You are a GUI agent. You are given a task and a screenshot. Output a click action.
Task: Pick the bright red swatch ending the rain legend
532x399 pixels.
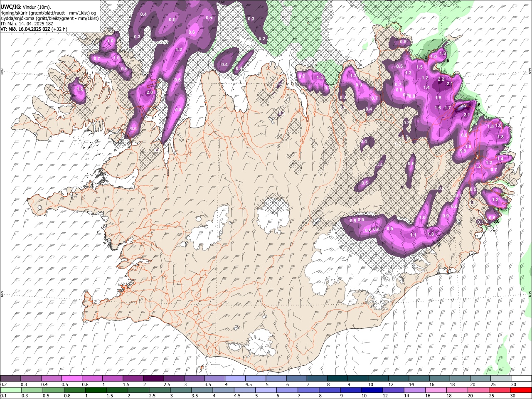520,390
